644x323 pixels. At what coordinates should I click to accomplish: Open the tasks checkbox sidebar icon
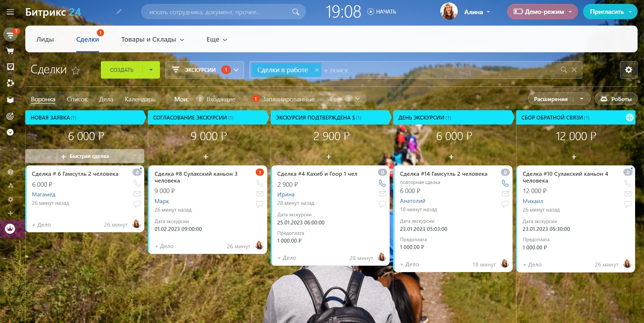10,67
